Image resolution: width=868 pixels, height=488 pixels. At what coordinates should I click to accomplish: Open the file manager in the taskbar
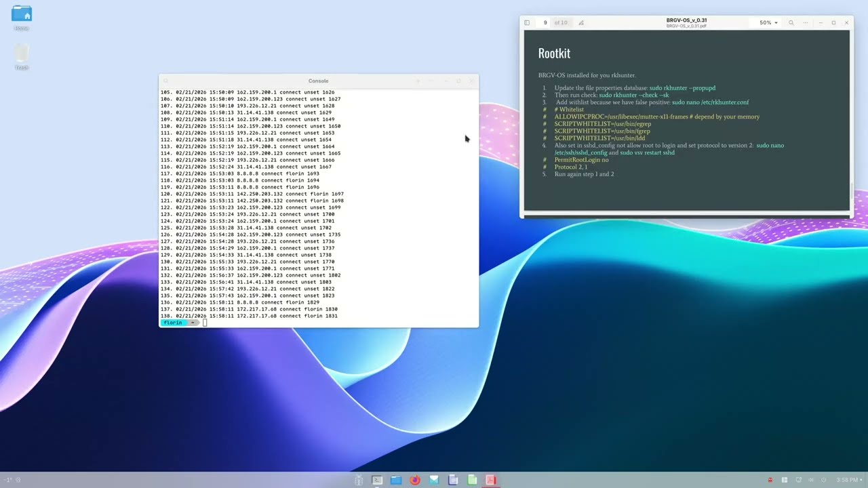(396, 480)
